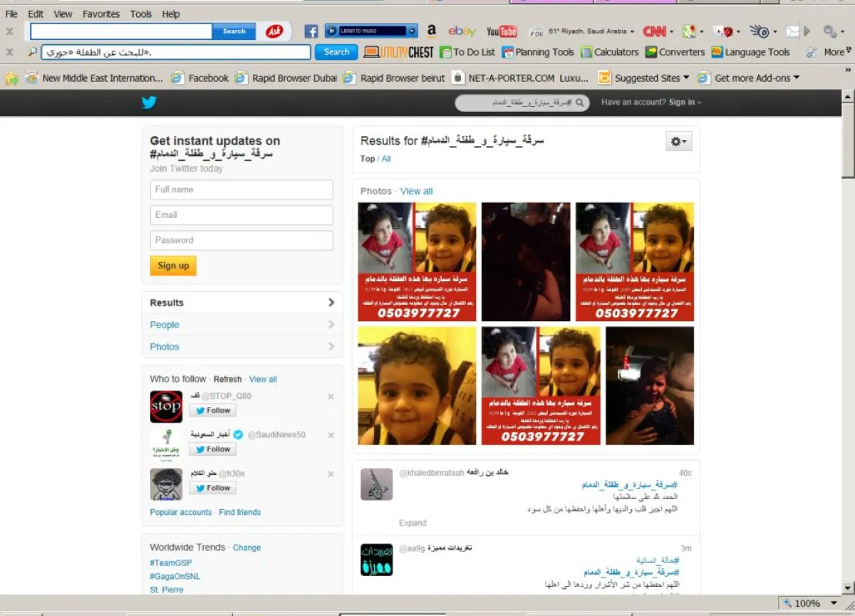Viewport: 855px width, 616px height.
Task: Click the Ask logo button
Action: (x=274, y=31)
